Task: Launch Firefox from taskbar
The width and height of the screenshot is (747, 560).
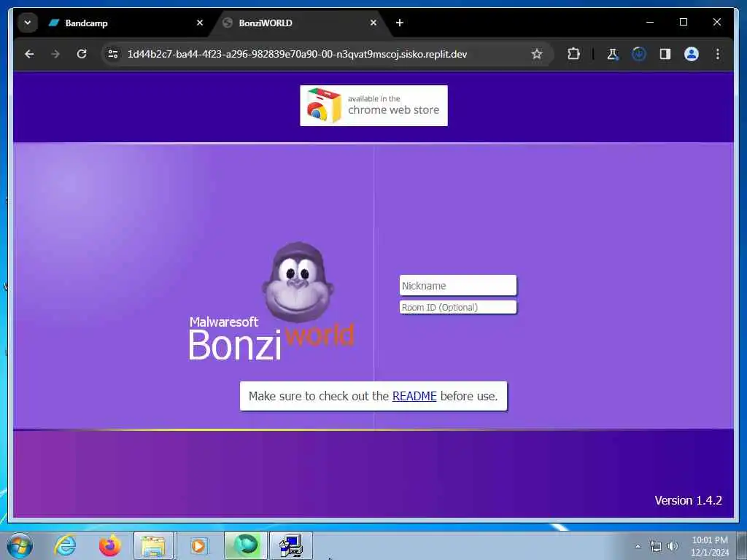Action: point(109,545)
